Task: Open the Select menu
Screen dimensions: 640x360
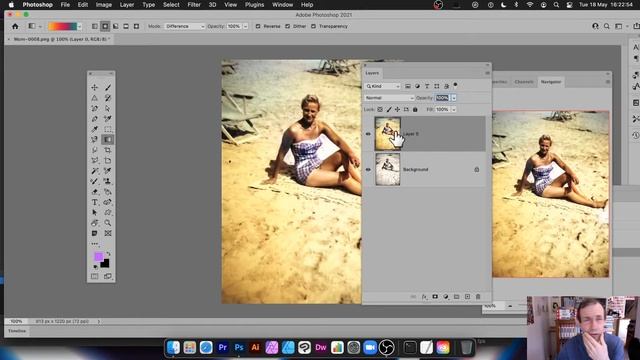Action: tap(171, 5)
